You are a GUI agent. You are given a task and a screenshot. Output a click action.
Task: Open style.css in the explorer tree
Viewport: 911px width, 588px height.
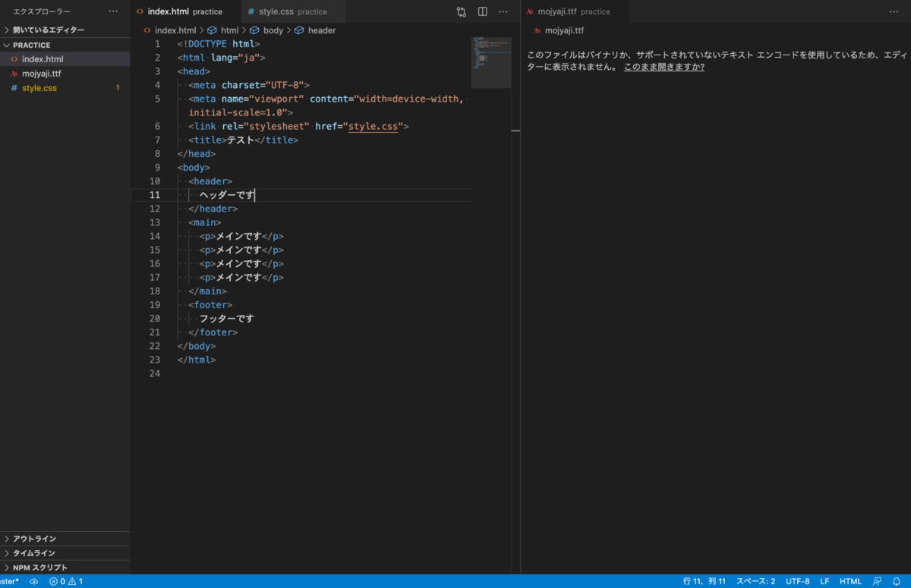pos(65,88)
